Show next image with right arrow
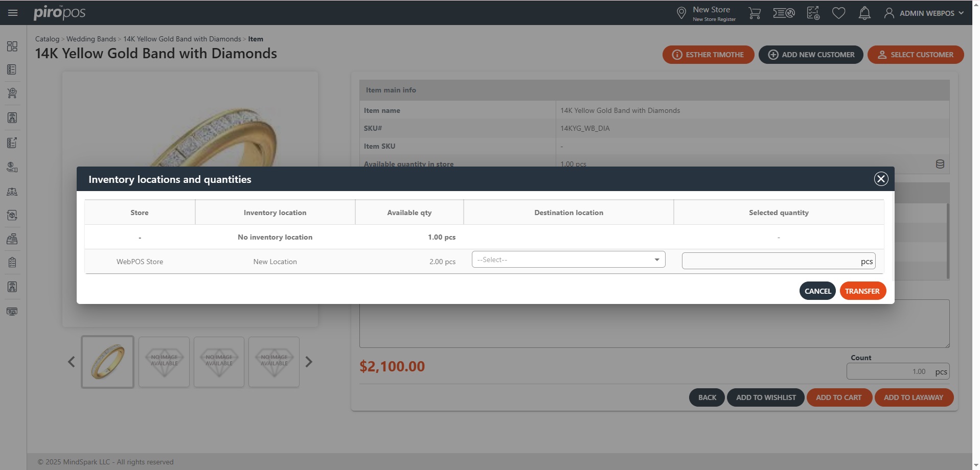The height and width of the screenshot is (470, 980). pos(309,362)
